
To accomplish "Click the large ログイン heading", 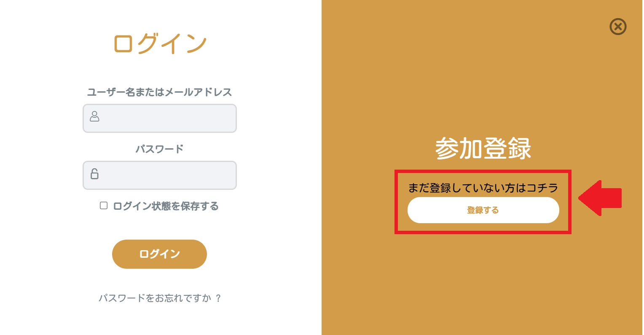I will pos(160,44).
